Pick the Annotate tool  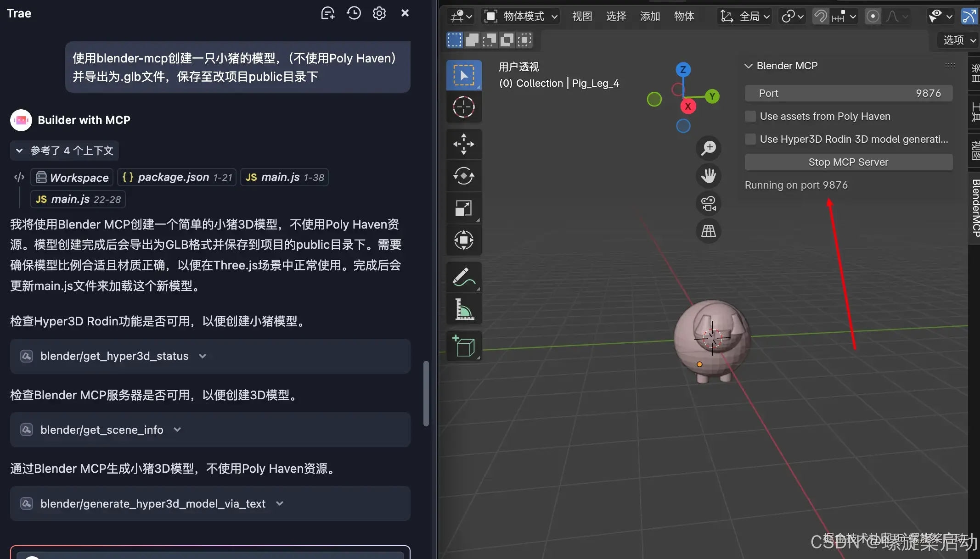click(x=464, y=277)
